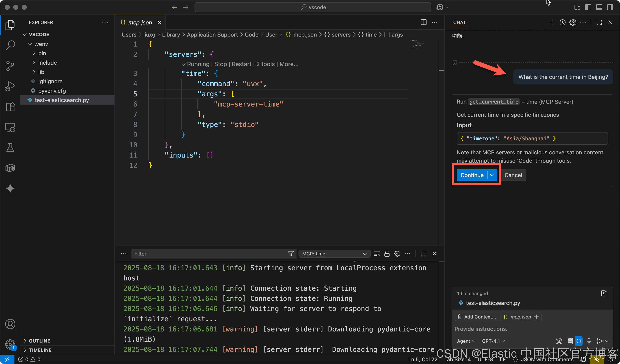The image size is (620, 364).
Task: Open the filter options funnel icon
Action: (x=291, y=254)
